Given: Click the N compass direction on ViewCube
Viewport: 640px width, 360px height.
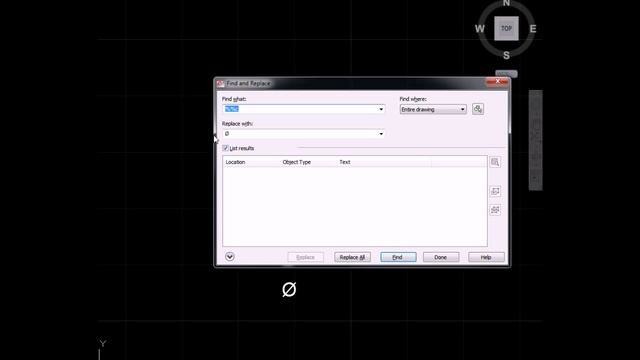Looking at the screenshot, I should point(506,3).
